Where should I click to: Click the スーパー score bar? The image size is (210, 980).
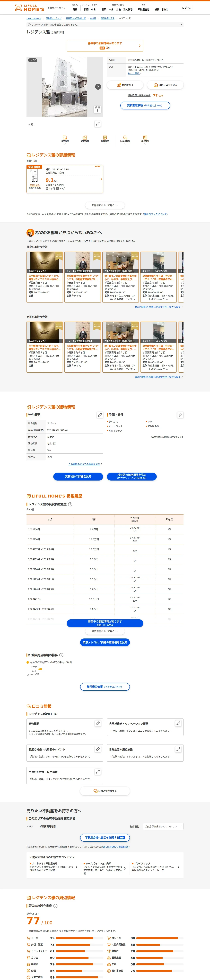pyautogui.click(x=79, y=938)
